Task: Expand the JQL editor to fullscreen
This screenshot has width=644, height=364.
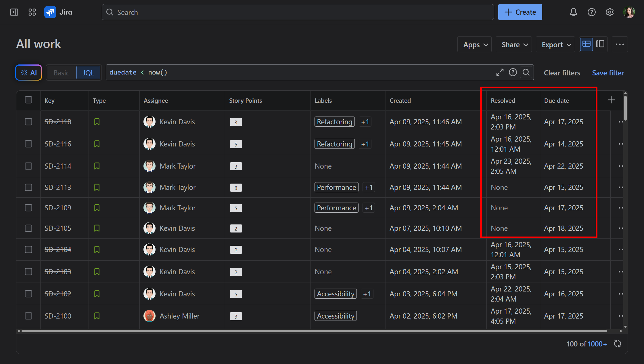Action: (500, 72)
